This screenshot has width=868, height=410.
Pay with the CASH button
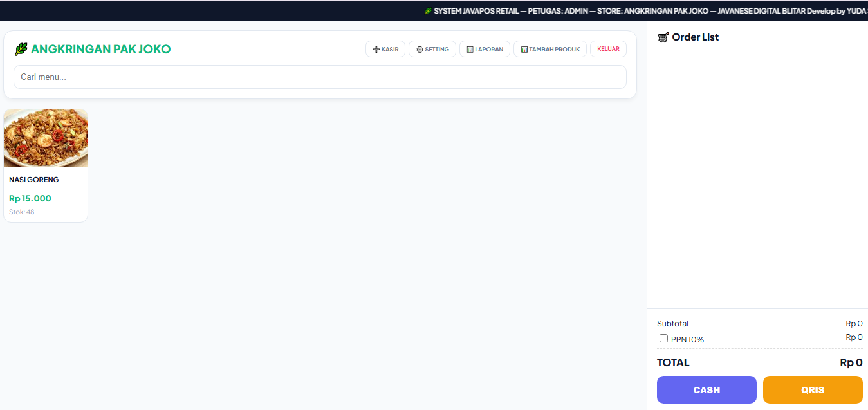pos(706,389)
